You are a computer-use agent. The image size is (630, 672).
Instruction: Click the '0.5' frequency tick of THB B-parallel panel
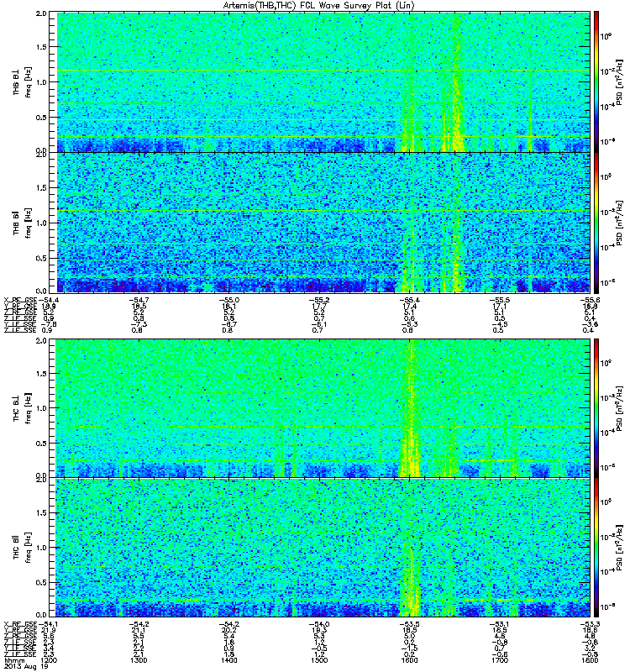click(41, 258)
